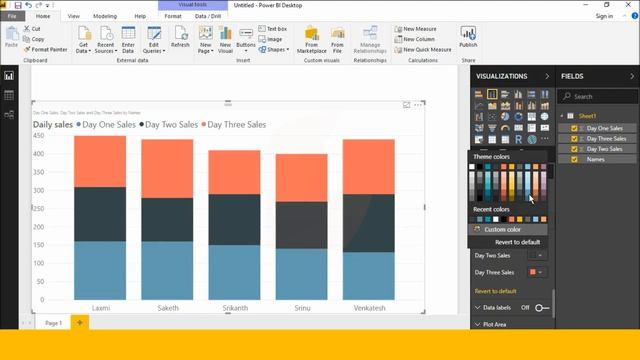Collapse the Fields pane
The image size is (640, 360).
coord(632,76)
